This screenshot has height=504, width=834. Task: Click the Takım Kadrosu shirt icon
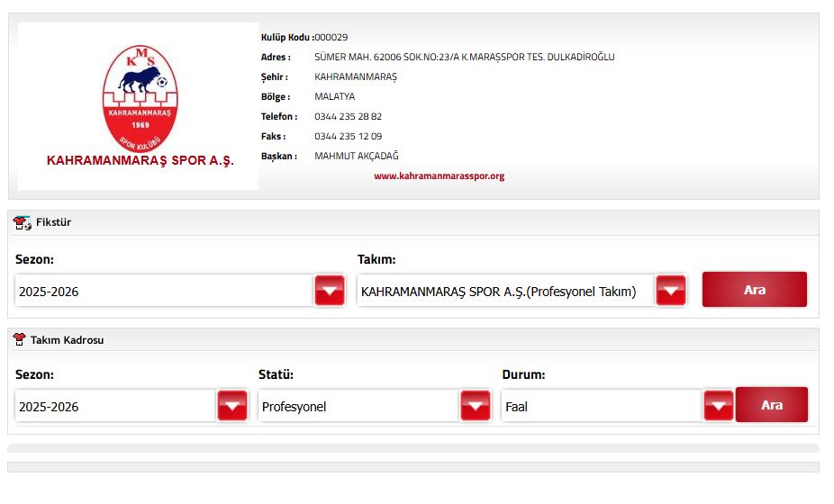(19, 339)
